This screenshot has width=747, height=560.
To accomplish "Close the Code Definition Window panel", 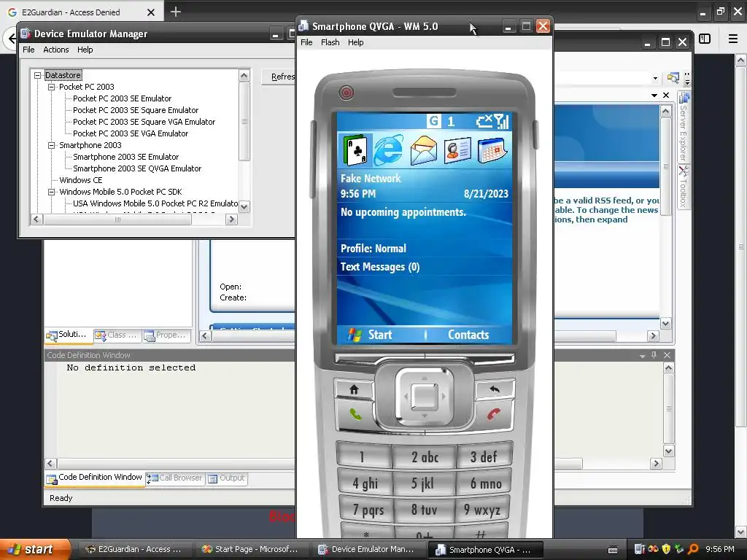I will (x=667, y=355).
